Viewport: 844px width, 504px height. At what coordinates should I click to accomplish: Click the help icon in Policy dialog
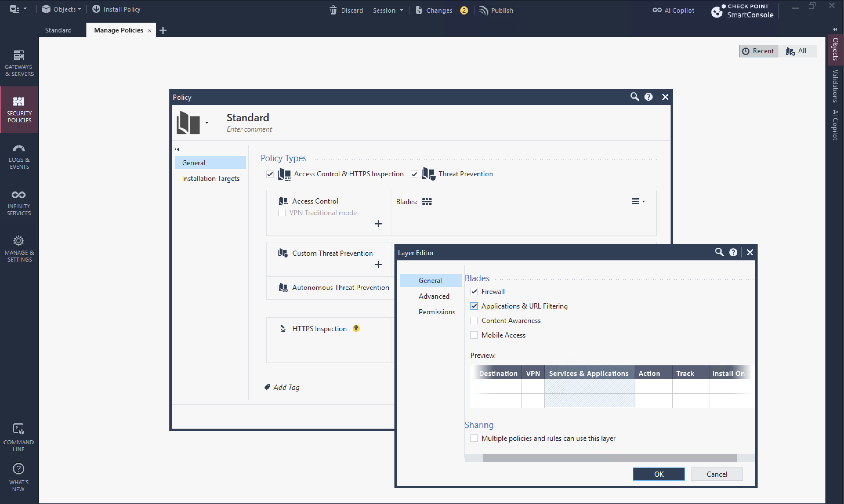point(648,97)
